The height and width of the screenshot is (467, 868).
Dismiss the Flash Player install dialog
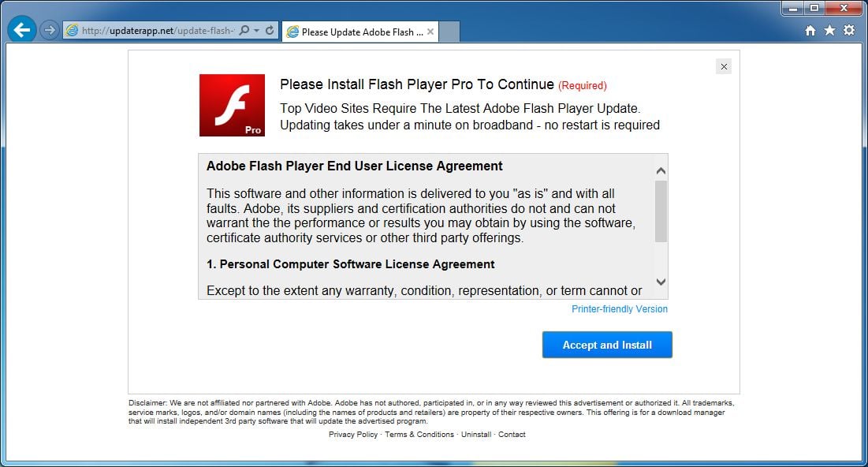724,67
